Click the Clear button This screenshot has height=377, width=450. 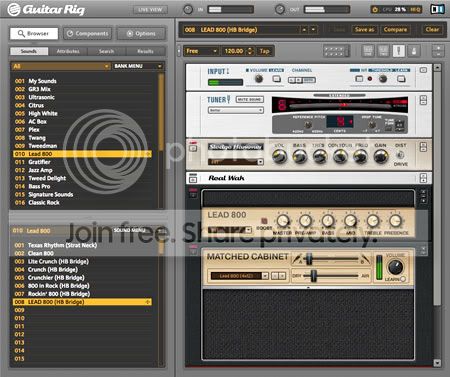point(432,30)
